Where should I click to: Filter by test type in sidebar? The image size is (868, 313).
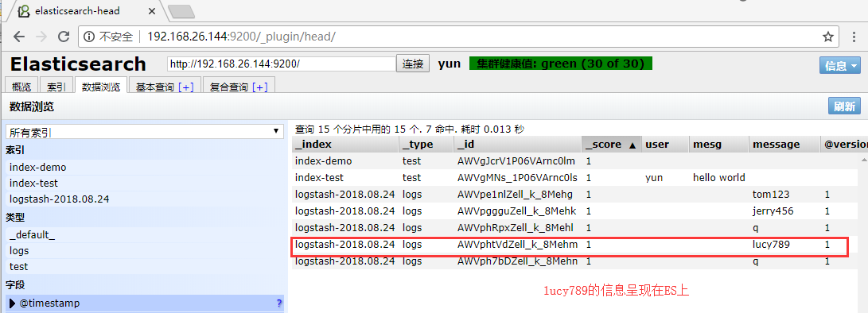click(x=145, y=267)
